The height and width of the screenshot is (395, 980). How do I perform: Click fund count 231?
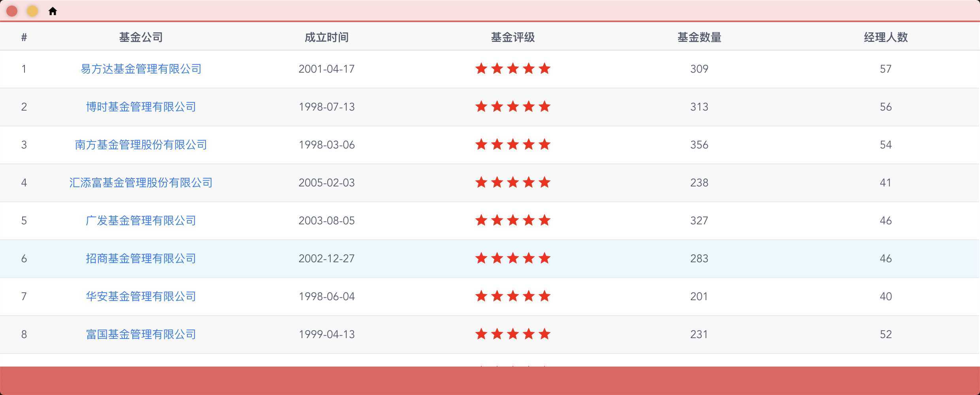(699, 334)
